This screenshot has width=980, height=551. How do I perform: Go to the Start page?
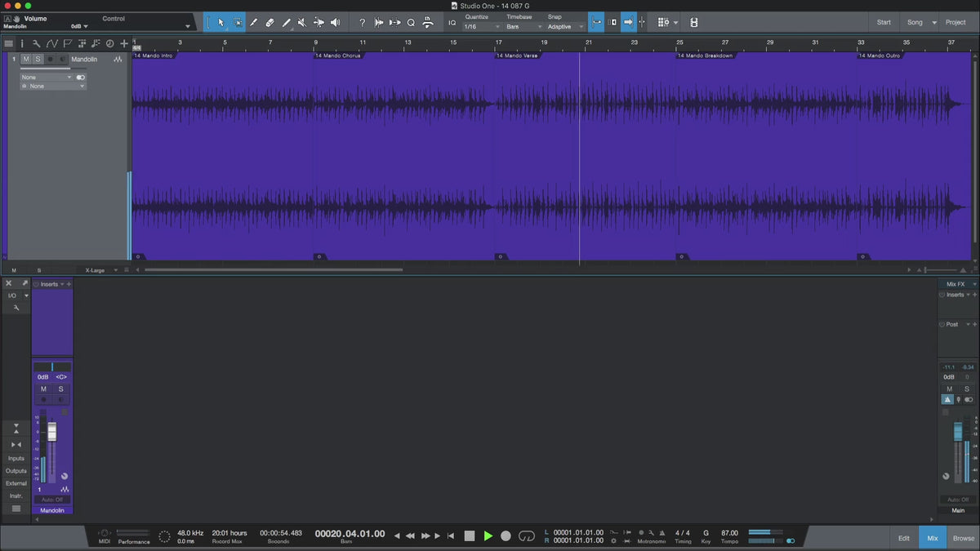(884, 22)
